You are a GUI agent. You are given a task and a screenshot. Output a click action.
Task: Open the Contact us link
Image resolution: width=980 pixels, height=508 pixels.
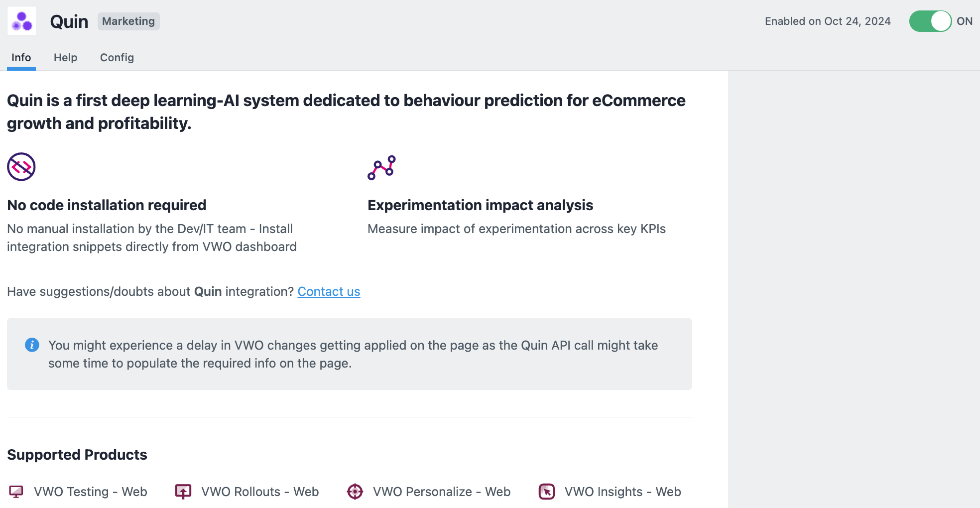click(329, 292)
